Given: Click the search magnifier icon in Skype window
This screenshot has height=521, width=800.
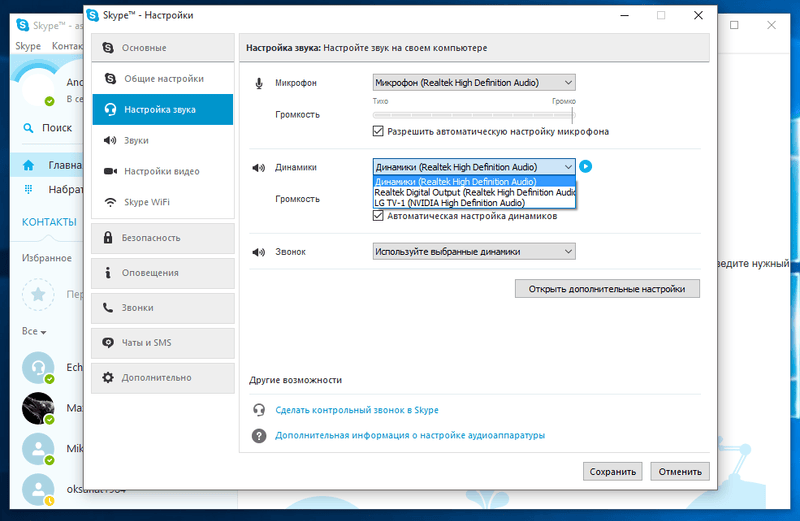Looking at the screenshot, I should tap(29, 128).
